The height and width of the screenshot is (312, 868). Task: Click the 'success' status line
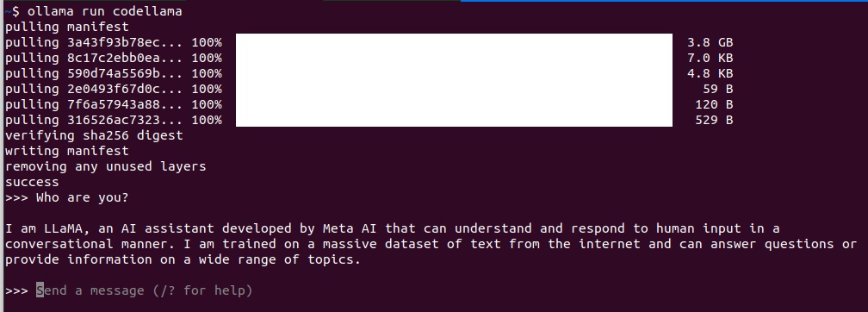[32, 182]
